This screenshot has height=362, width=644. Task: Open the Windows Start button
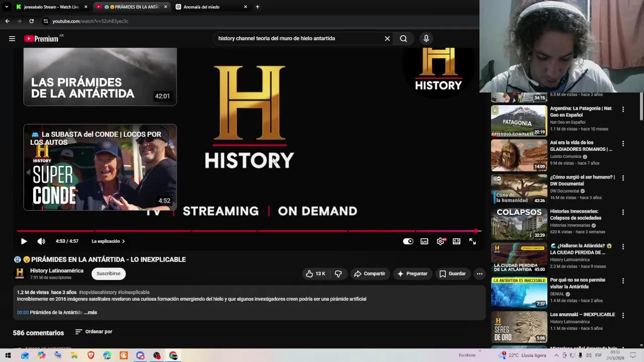click(x=8, y=355)
